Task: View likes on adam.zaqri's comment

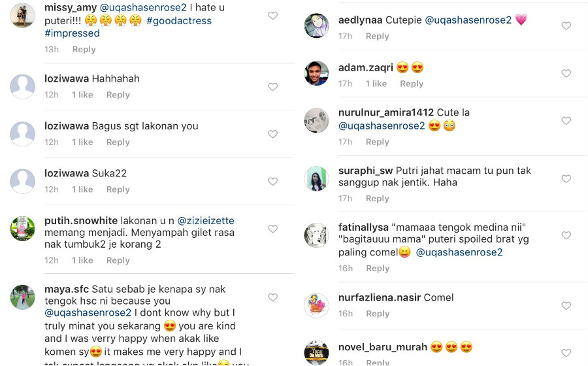Action: 376,84
